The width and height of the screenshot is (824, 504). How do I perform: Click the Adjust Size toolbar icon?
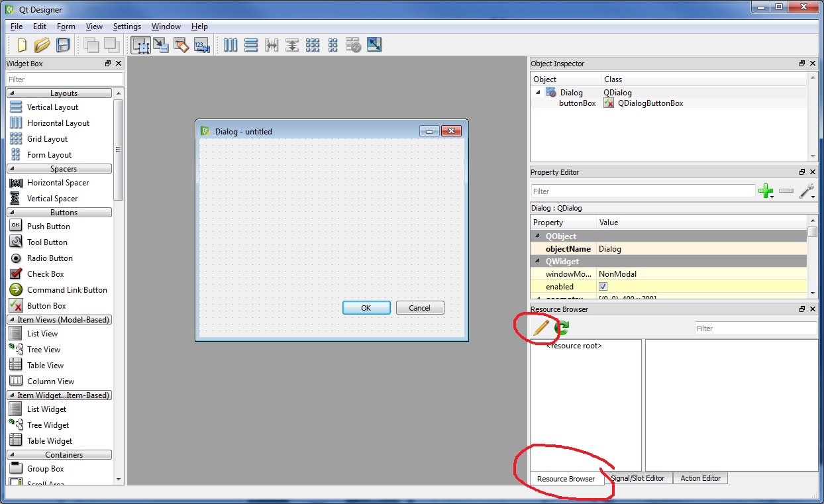click(x=374, y=44)
